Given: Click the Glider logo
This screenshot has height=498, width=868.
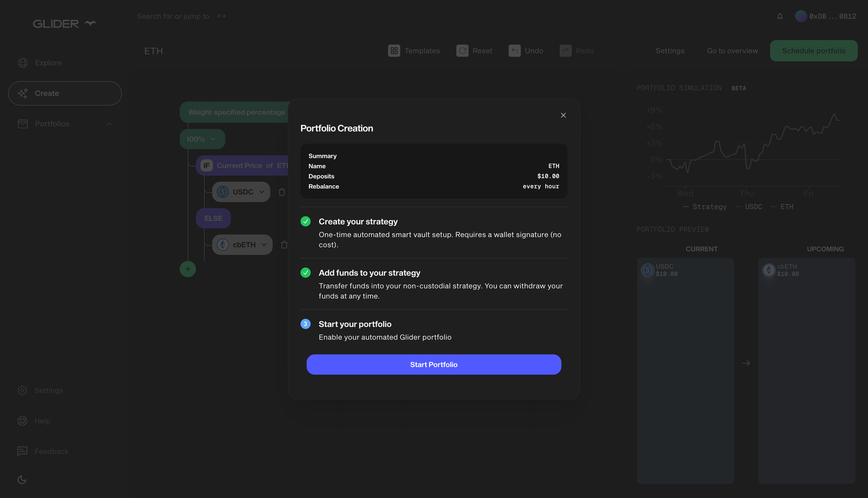Looking at the screenshot, I should (x=64, y=23).
